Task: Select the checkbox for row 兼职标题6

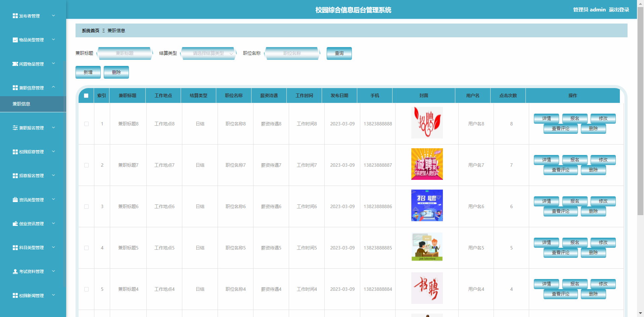Action: (86, 206)
